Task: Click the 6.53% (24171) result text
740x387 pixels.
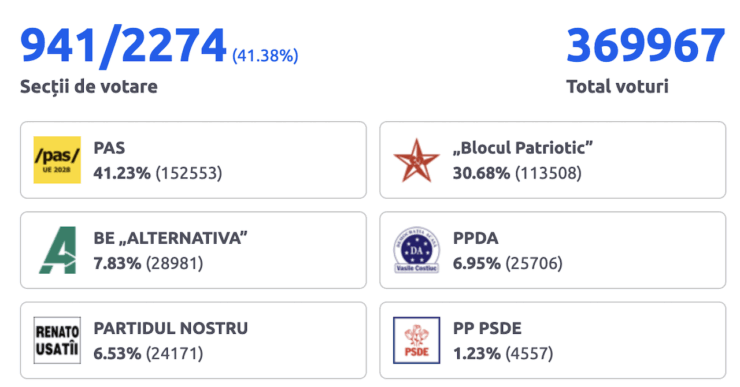Action: [x=148, y=353]
